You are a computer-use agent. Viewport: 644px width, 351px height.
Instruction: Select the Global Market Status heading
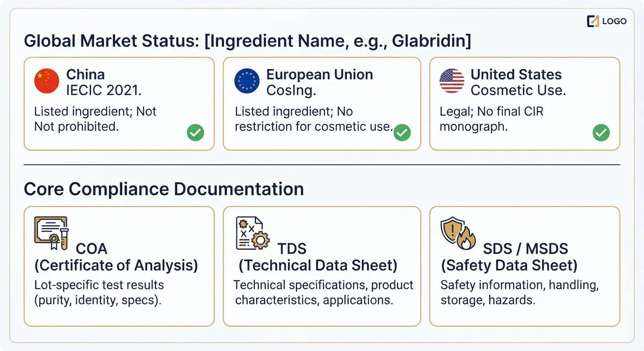247,41
